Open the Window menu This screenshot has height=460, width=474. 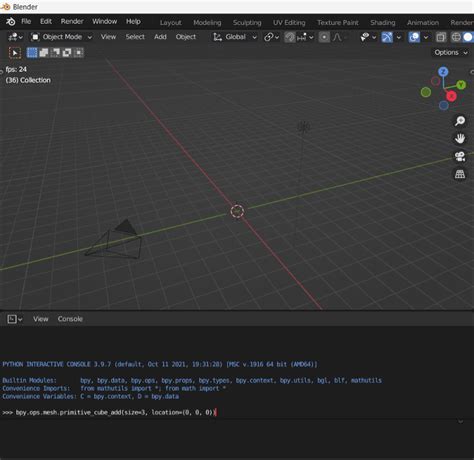tap(105, 21)
